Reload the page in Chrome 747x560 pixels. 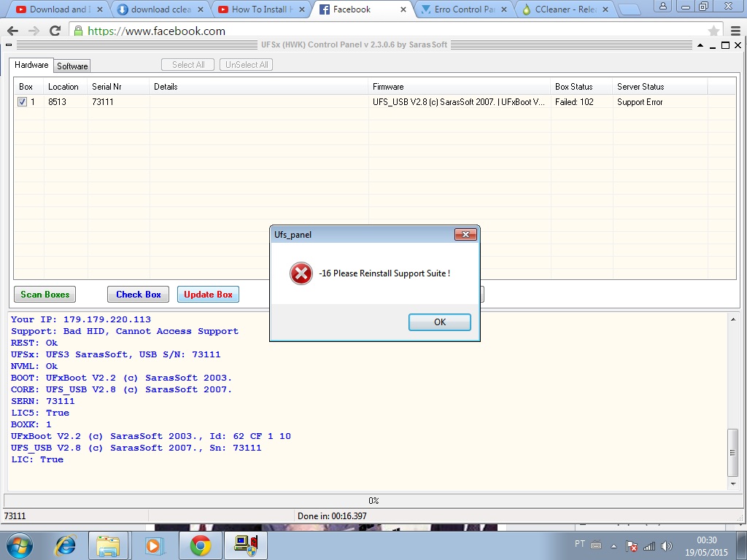55,31
